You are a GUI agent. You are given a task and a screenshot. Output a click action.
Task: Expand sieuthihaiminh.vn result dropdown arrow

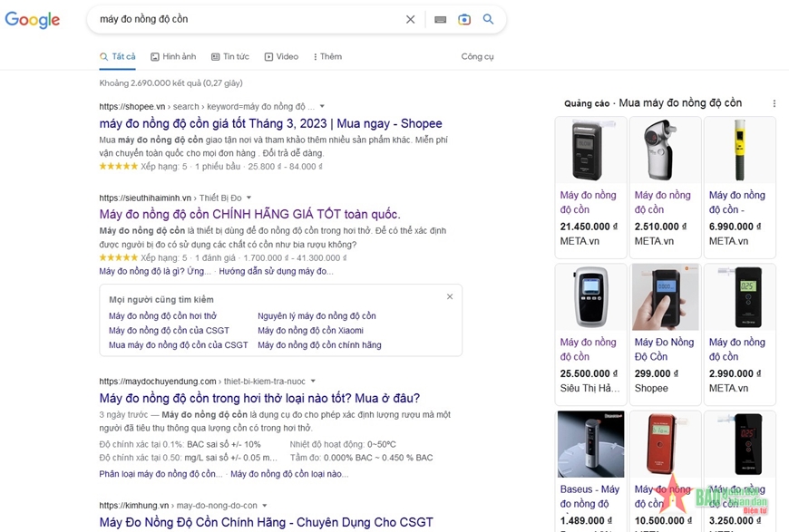coord(248,198)
